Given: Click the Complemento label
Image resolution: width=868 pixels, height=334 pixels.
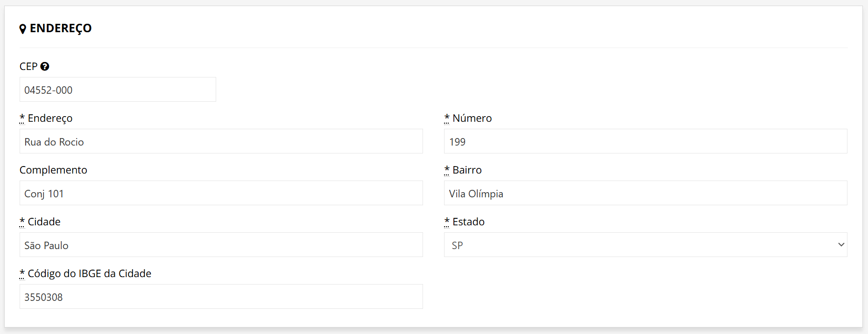Looking at the screenshot, I should click(x=53, y=170).
